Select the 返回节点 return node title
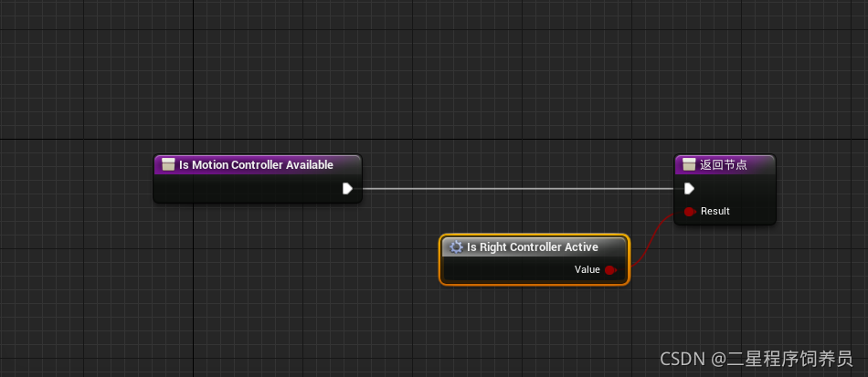 coord(723,164)
